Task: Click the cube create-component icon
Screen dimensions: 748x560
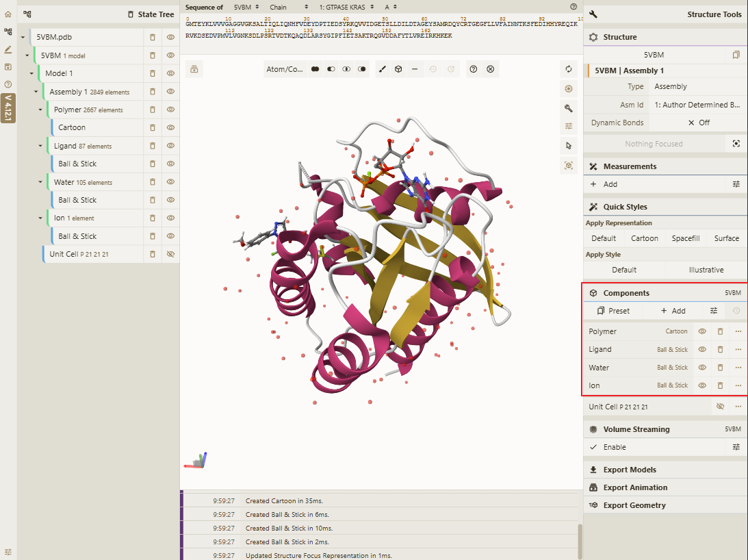Action: [x=398, y=69]
